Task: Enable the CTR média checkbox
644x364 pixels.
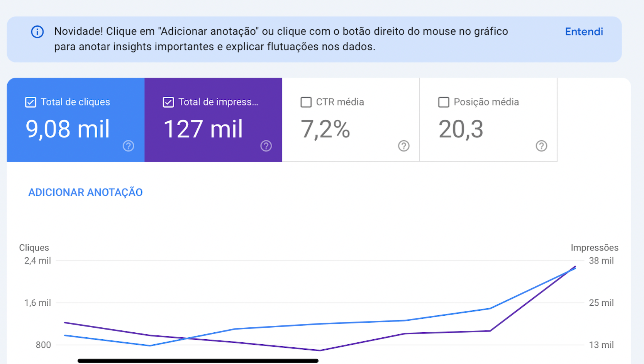Action: (x=306, y=102)
